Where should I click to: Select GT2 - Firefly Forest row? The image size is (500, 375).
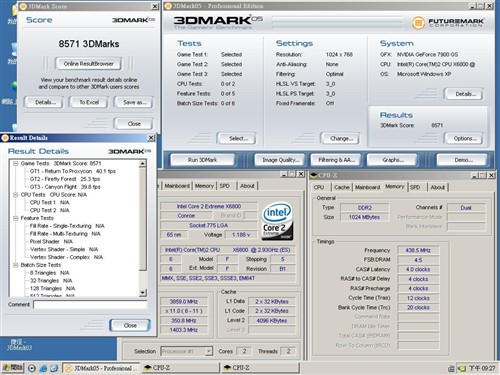pyautogui.click(x=65, y=179)
